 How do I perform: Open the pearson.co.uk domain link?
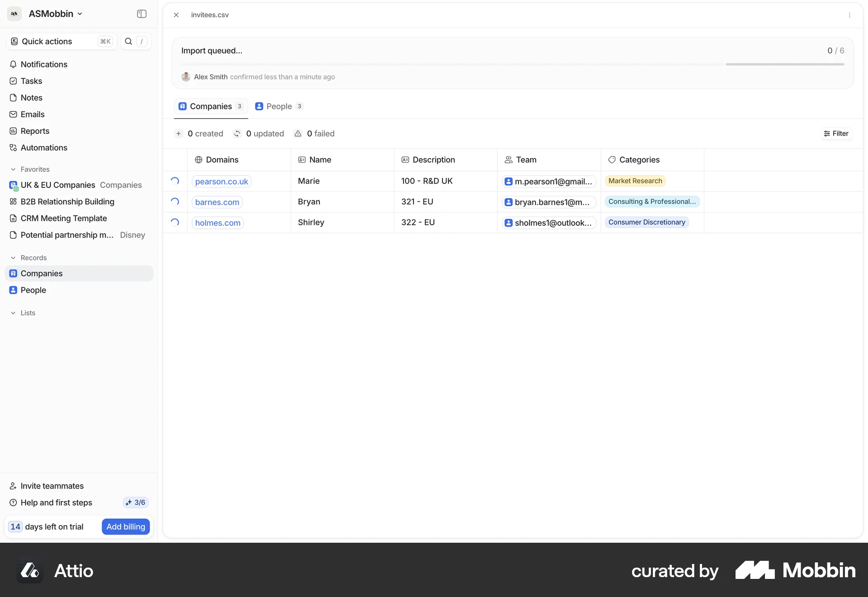pyautogui.click(x=222, y=181)
